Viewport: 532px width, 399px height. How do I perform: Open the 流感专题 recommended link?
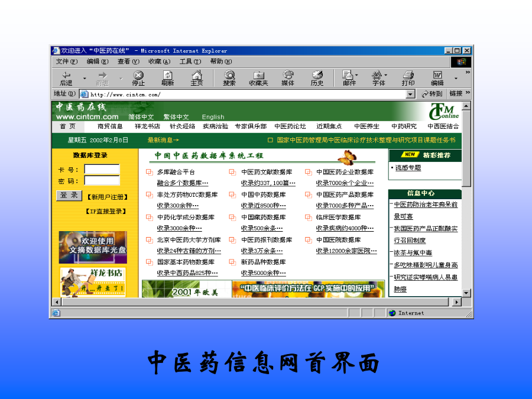408,168
